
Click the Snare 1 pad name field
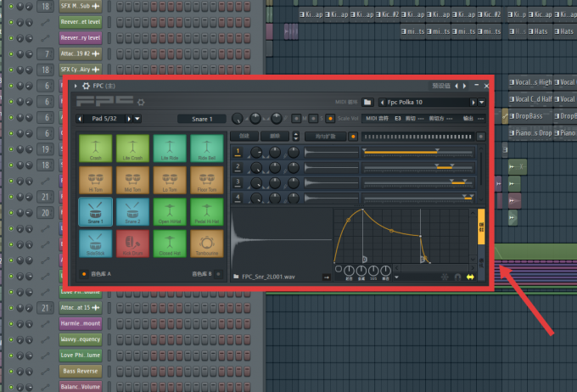202,119
